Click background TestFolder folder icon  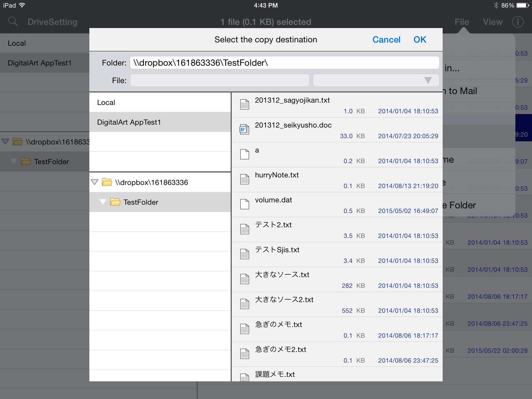coord(26,161)
